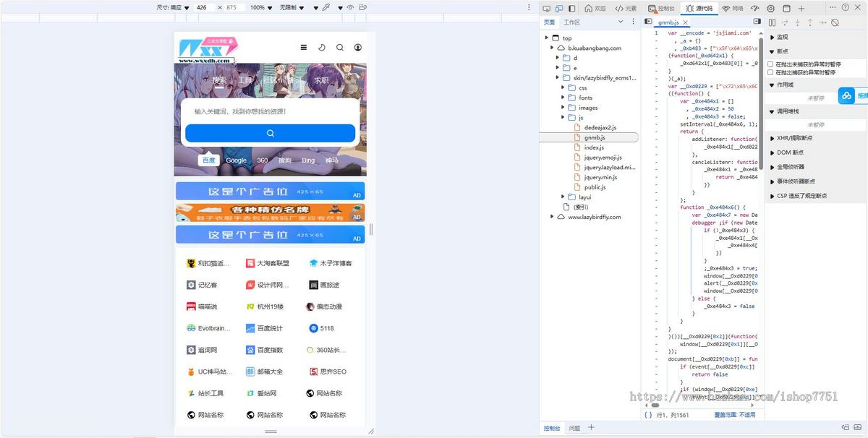This screenshot has width=868, height=438.
Task: Open hamburger menu on the webpage
Action: (x=303, y=48)
